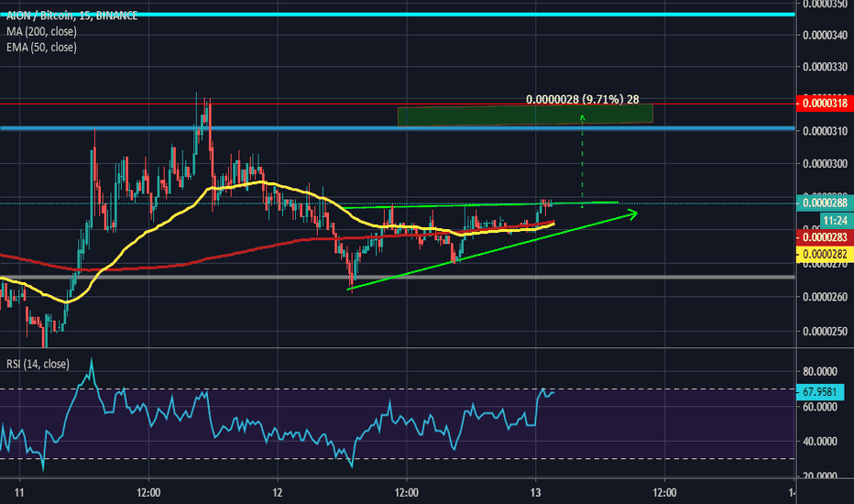Click the RSI 60.0000 axis label
854x504 pixels.
coord(820,407)
